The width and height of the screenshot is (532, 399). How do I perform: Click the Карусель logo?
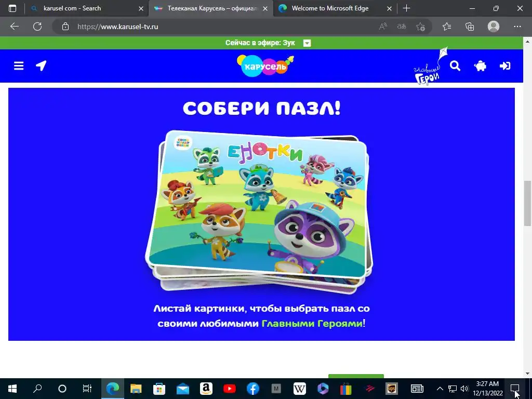tap(265, 66)
